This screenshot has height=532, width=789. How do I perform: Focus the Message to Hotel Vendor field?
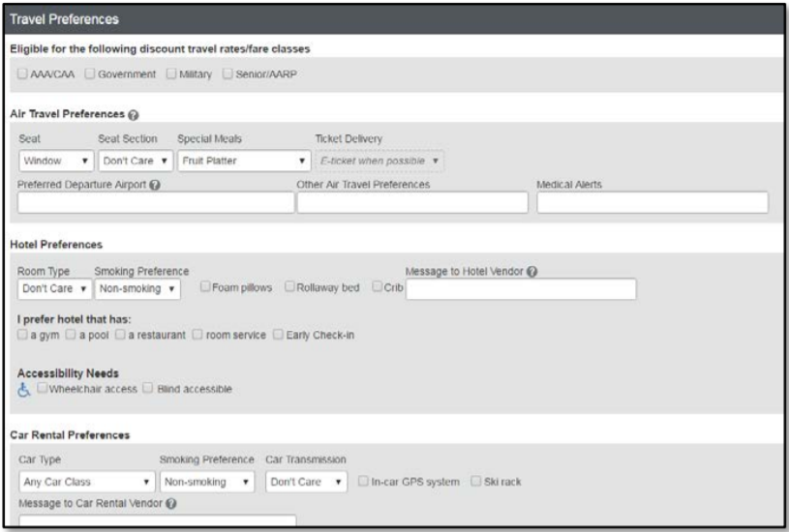point(521,289)
